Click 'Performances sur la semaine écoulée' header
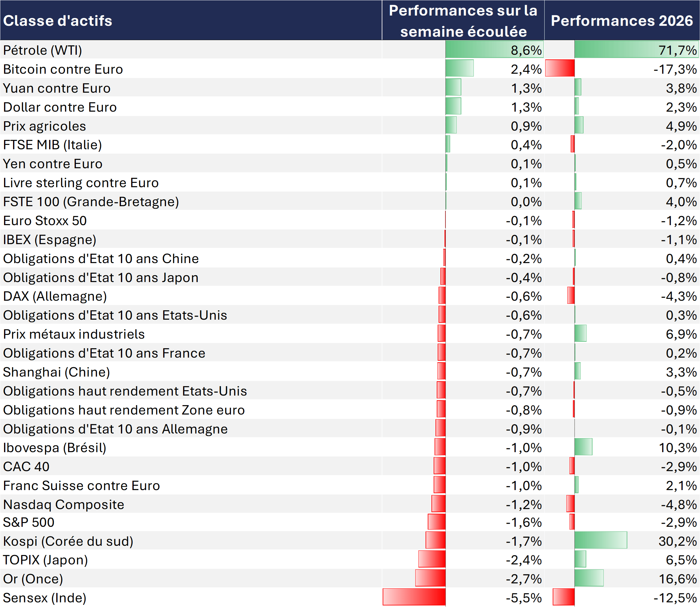This screenshot has width=700, height=607. pyautogui.click(x=463, y=21)
